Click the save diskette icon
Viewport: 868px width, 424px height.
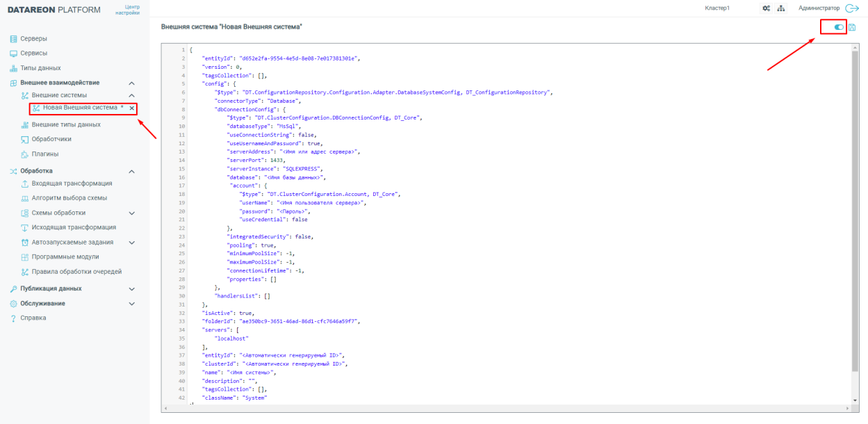tap(852, 27)
